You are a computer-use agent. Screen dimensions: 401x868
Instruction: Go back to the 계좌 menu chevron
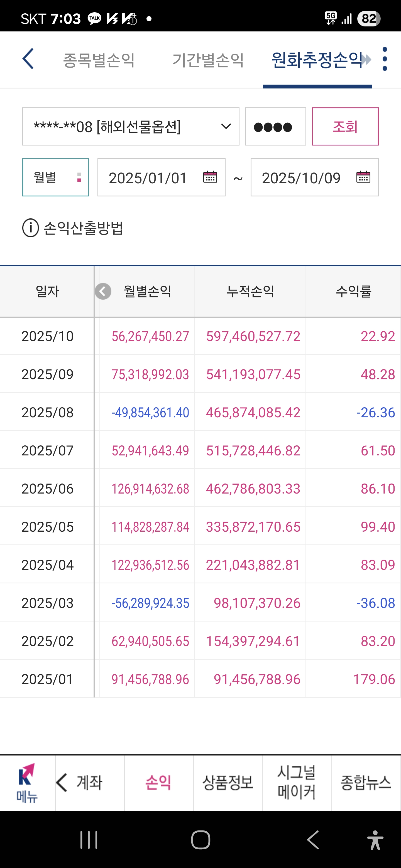click(62, 782)
